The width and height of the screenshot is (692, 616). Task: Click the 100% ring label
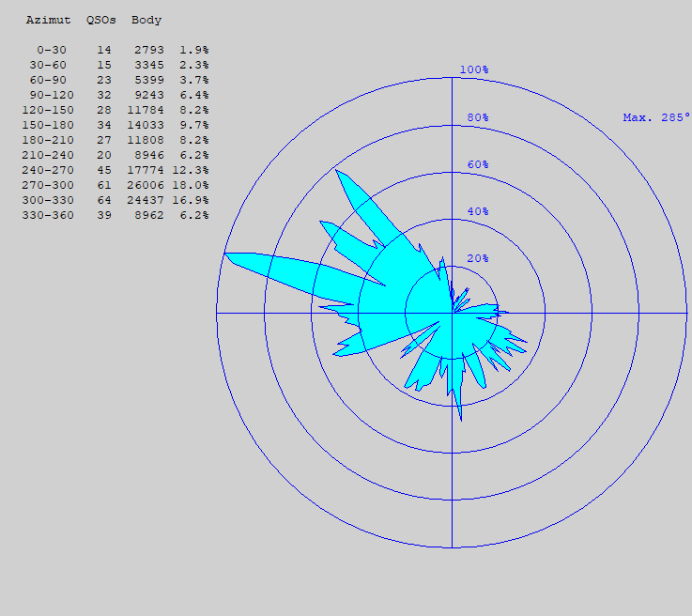(x=474, y=70)
